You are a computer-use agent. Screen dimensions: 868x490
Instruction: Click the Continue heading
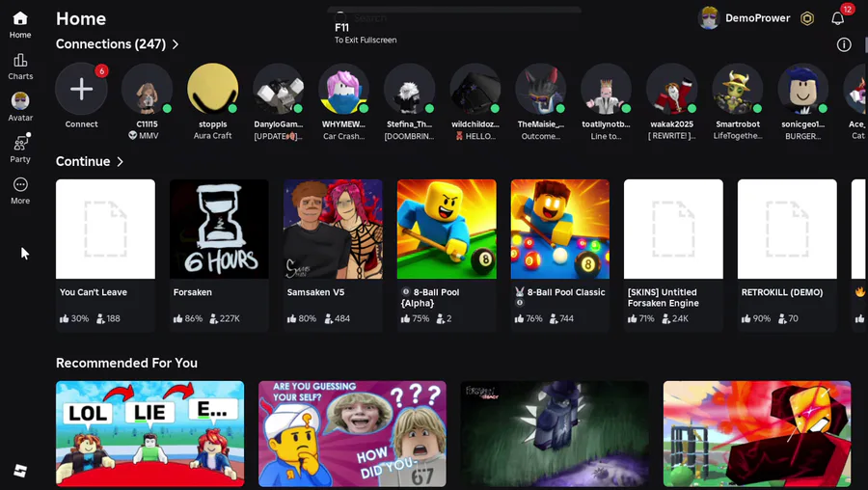click(83, 162)
